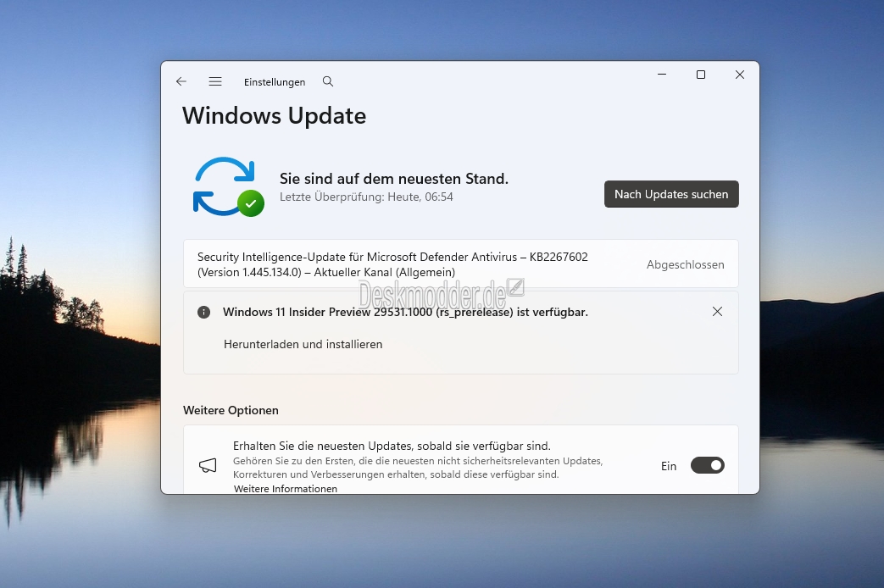Click the info icon beside Insider Preview
The width and height of the screenshot is (884, 588).
203,312
